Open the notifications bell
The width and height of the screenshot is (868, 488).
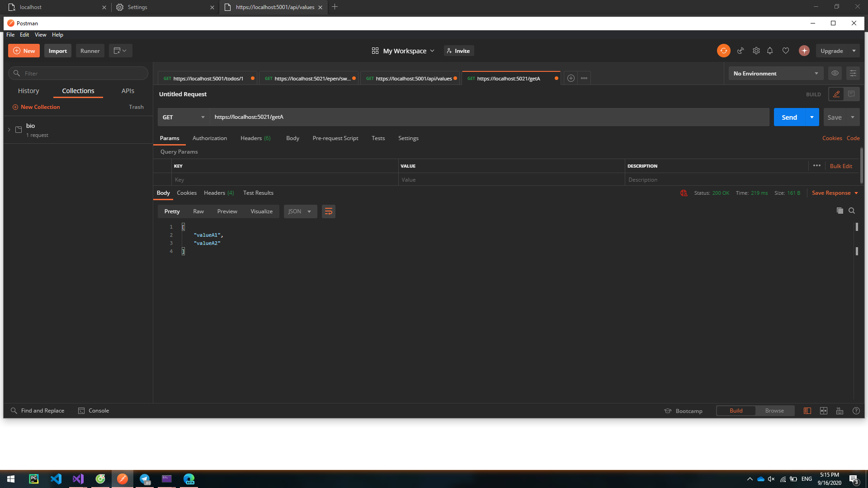click(x=770, y=51)
